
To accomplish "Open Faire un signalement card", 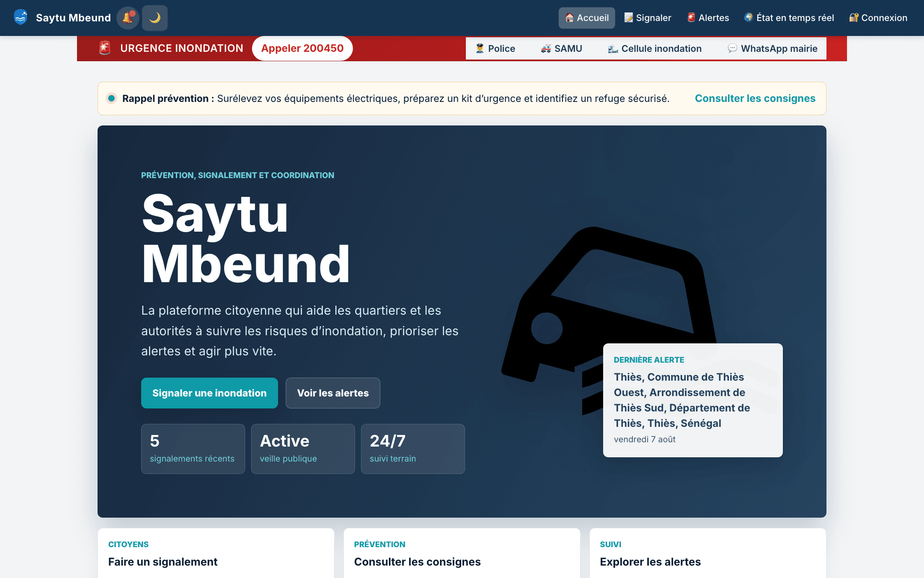I will (x=216, y=553).
